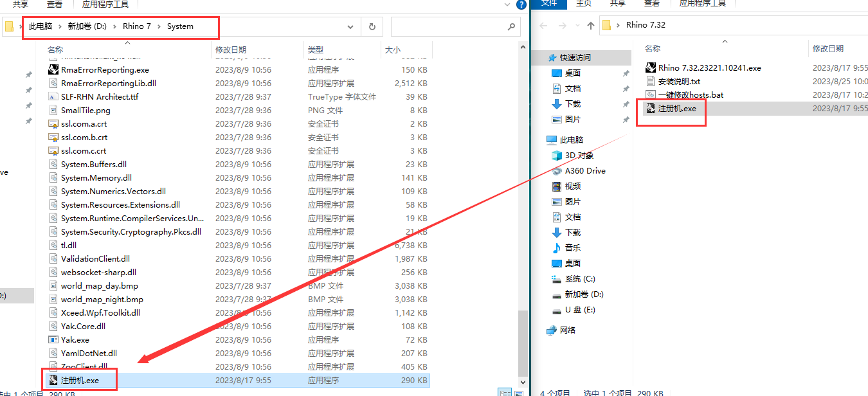This screenshot has height=396, width=868.
Task: Open the address history dropdown in System window
Action: click(x=350, y=27)
